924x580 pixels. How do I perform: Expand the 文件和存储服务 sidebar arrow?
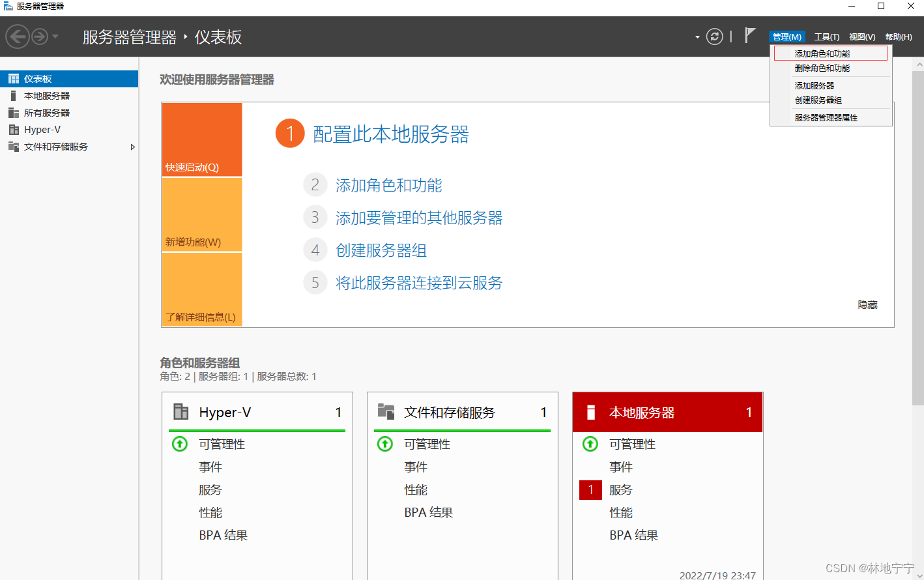click(x=132, y=147)
